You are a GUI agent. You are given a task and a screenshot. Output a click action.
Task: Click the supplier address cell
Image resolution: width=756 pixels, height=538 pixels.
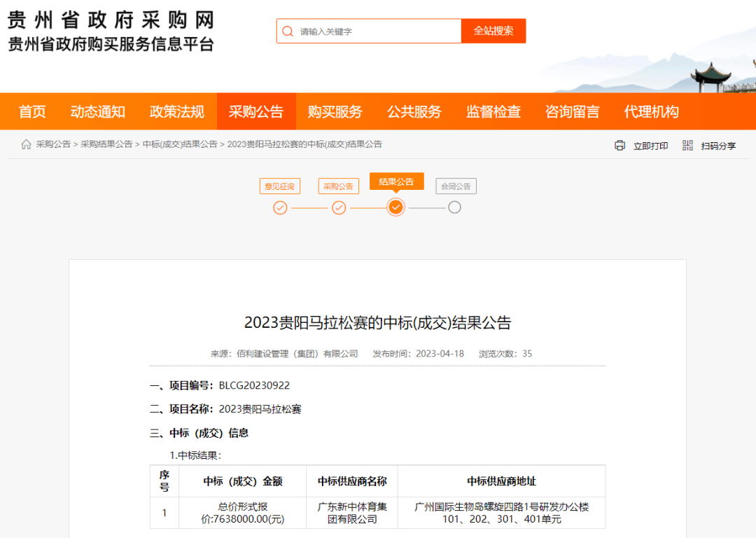click(501, 513)
